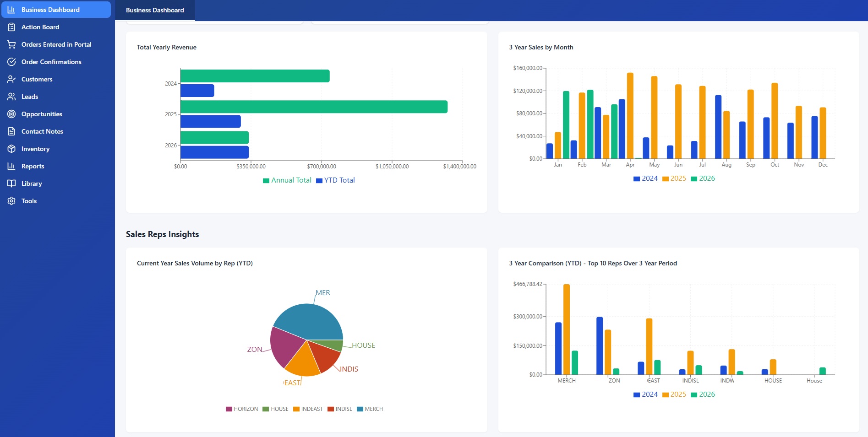Click the Order Confirmations checkmark icon

[x=11, y=62]
